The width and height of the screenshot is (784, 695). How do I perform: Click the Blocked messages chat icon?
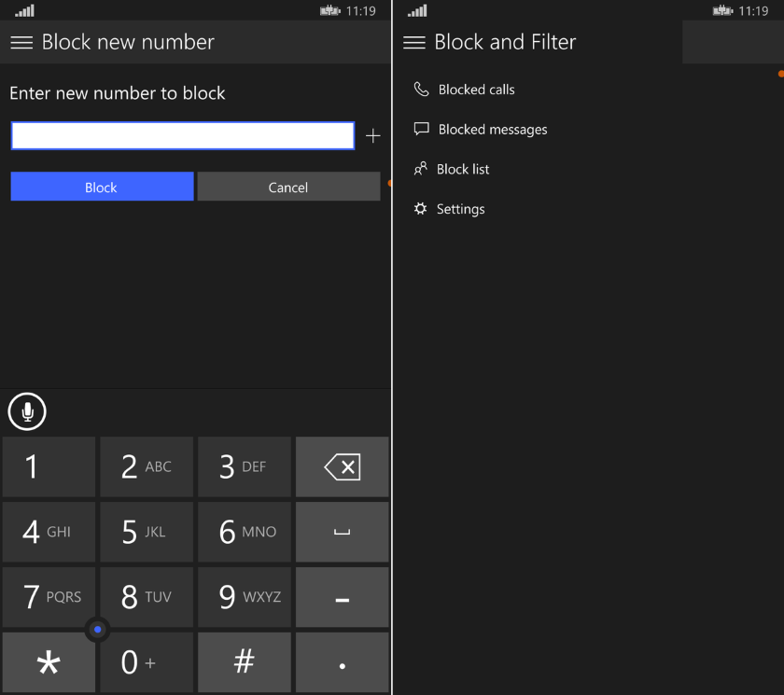click(x=421, y=130)
